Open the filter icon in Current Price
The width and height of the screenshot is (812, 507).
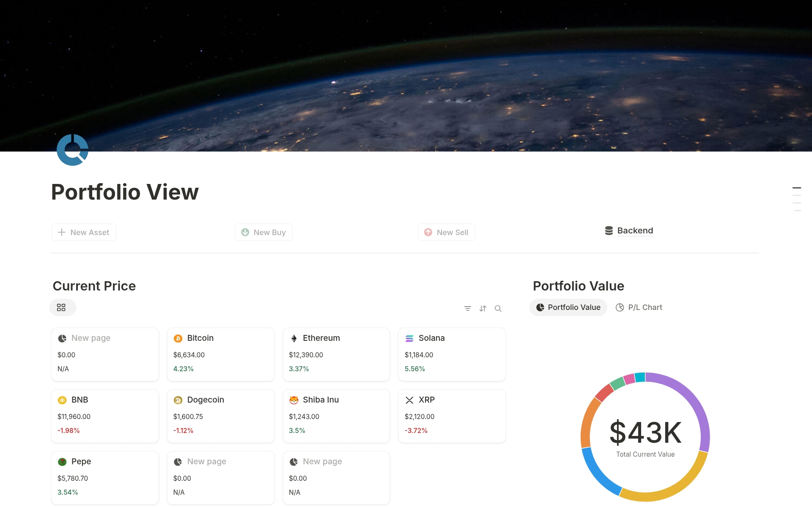click(x=467, y=309)
